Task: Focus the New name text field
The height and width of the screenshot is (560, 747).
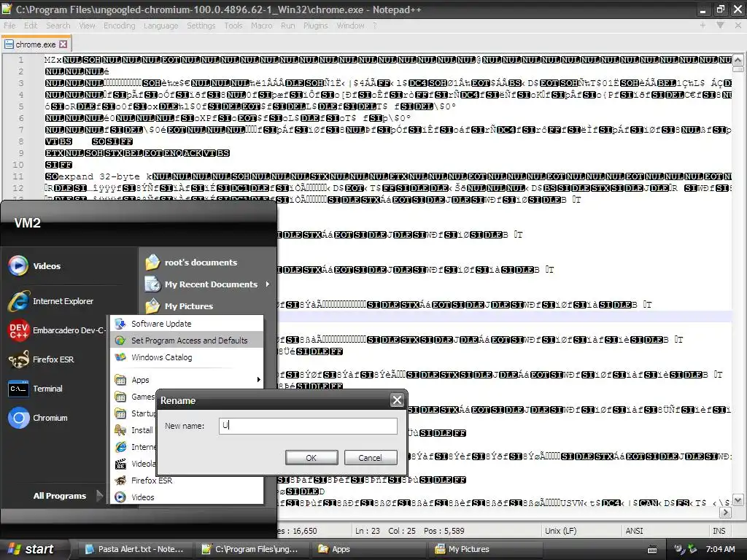Action: point(308,425)
